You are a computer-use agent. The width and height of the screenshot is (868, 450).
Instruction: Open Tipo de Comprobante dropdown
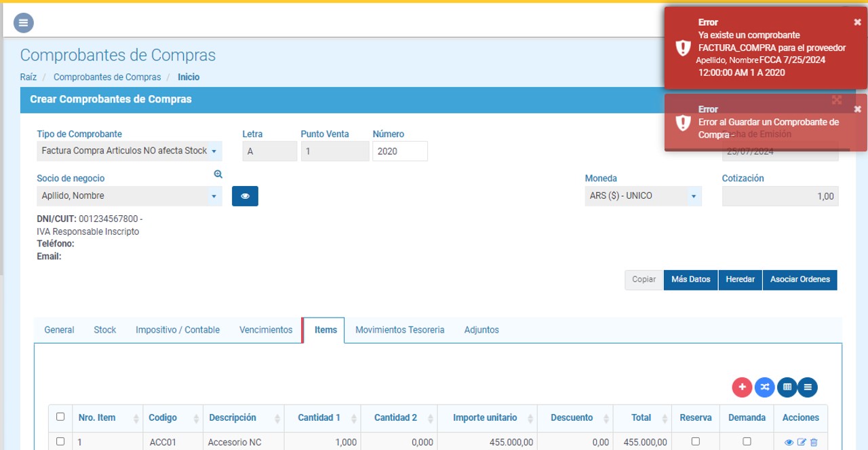(130, 151)
